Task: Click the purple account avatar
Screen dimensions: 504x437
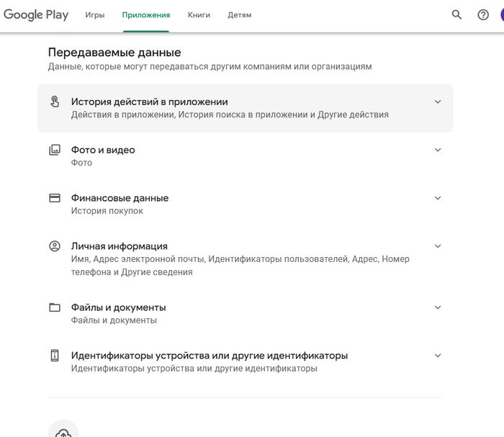Action: tap(501, 14)
